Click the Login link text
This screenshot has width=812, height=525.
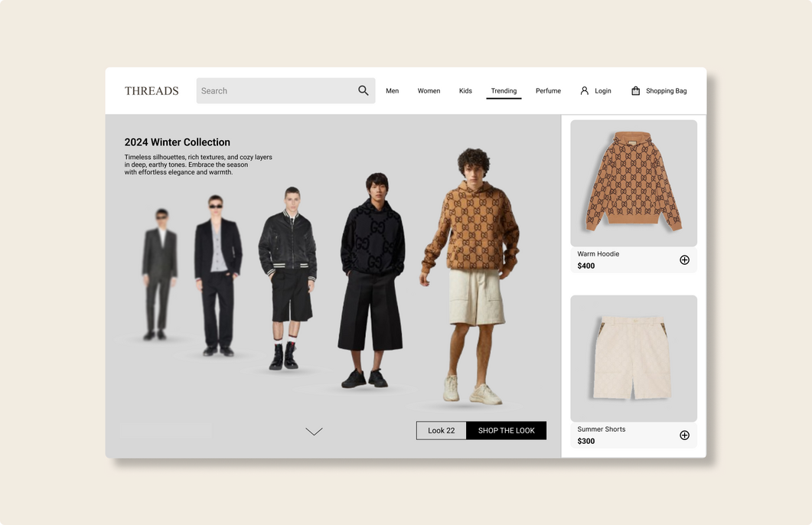click(603, 90)
